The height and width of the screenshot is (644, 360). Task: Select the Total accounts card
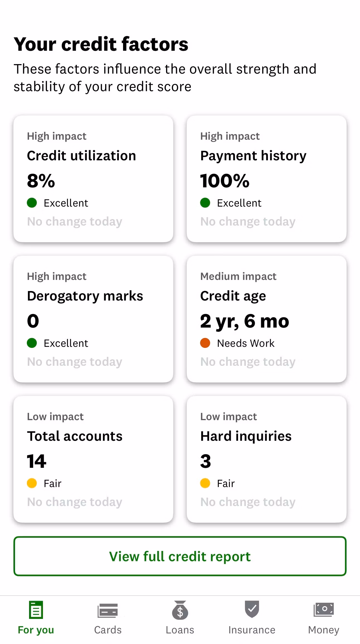click(93, 459)
